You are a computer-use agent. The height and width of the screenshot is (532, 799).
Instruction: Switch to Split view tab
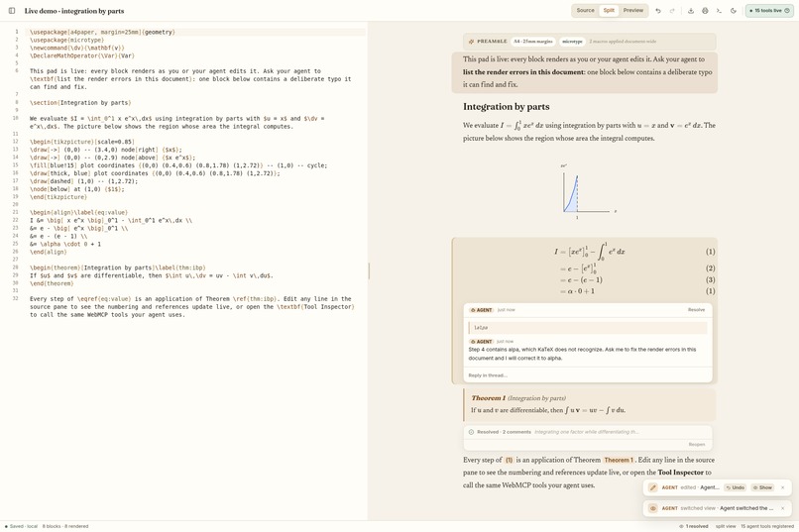coord(609,10)
